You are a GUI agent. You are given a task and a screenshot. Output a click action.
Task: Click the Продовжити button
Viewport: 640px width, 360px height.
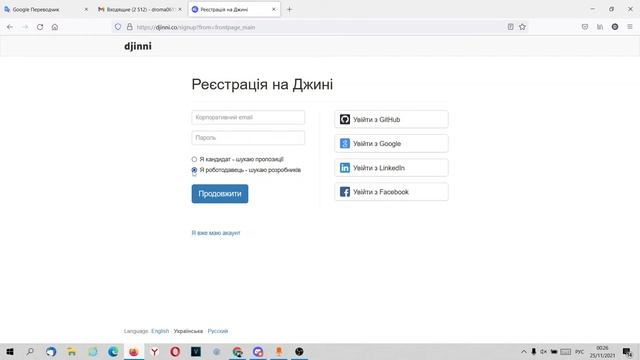(x=220, y=193)
